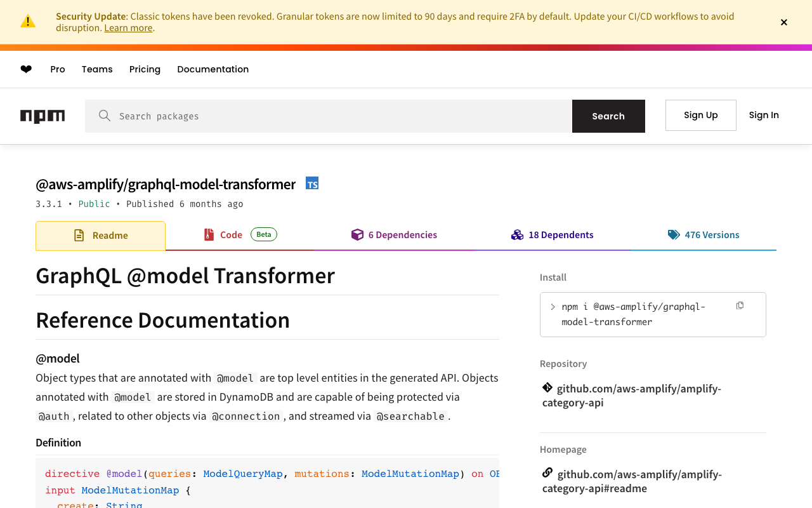
Task: Click the Sign Up button
Action: click(x=700, y=115)
